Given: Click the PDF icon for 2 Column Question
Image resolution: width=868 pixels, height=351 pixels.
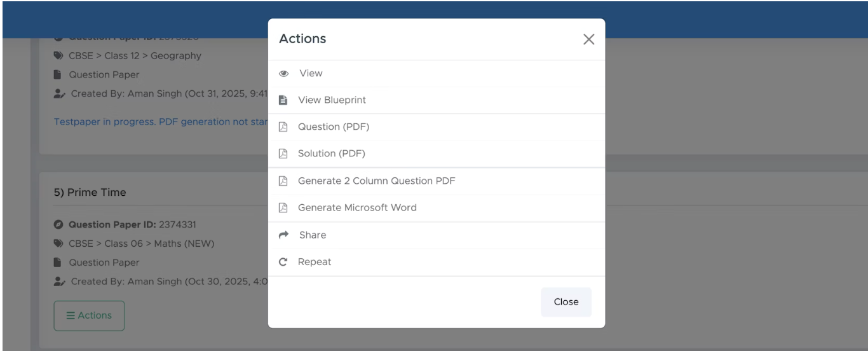Looking at the screenshot, I should pos(283,181).
